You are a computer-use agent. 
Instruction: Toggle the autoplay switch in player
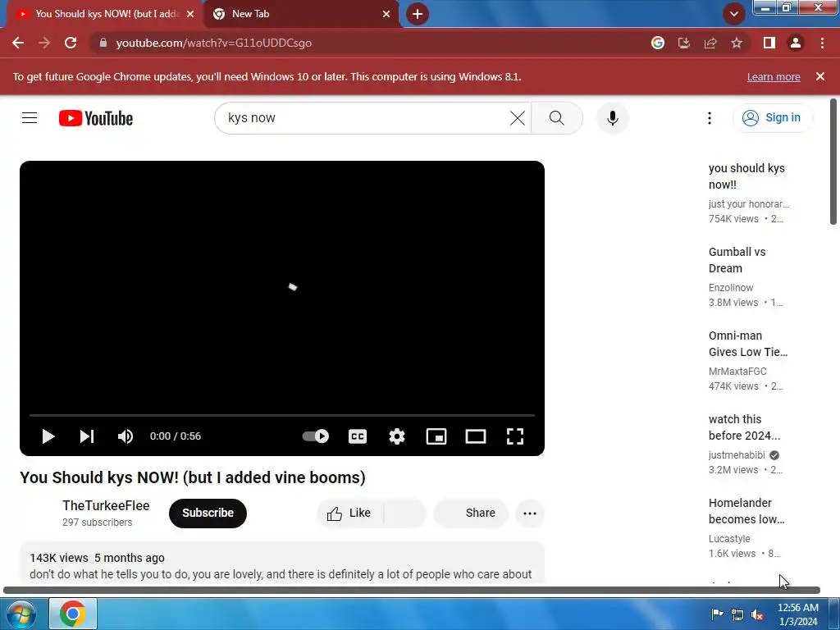(316, 436)
